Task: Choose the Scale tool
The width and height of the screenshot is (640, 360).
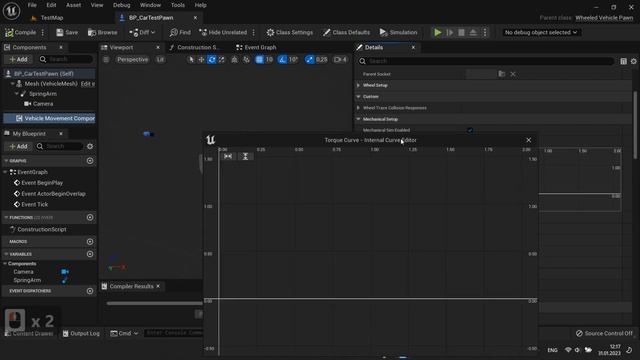Action: tap(222, 60)
